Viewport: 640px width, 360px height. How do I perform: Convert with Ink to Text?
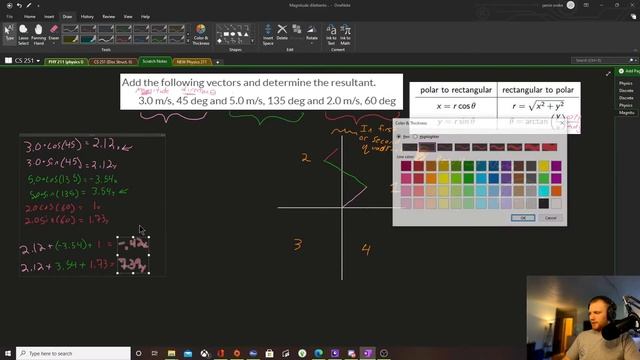(331, 35)
